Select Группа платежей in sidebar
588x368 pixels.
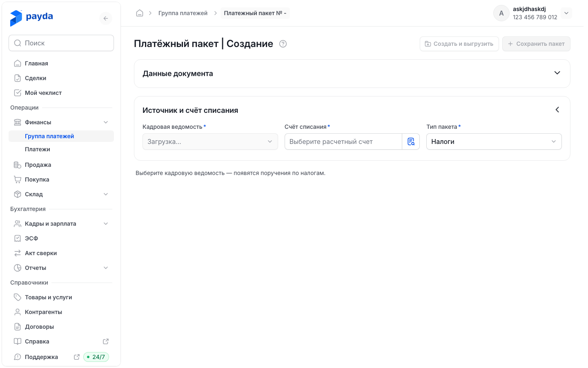(61, 136)
